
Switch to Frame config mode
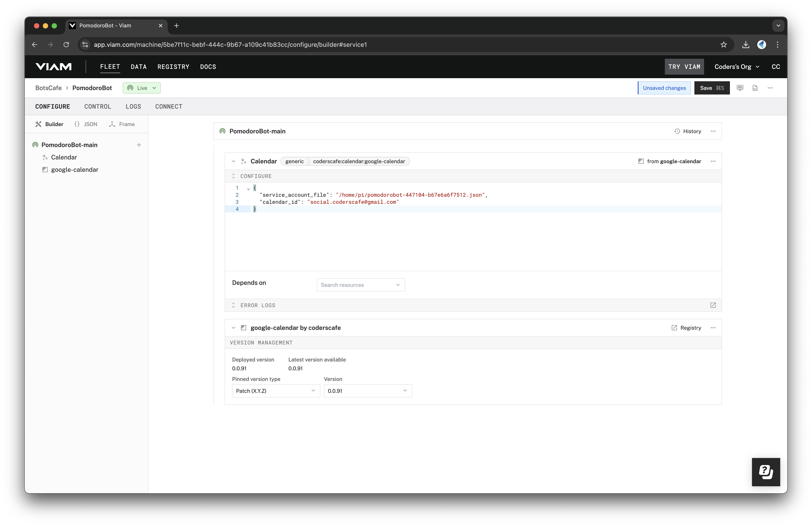pyautogui.click(x=122, y=124)
